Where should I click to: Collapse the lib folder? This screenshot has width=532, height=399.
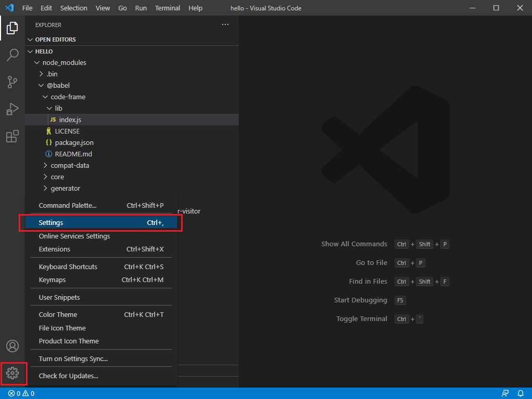[x=49, y=109]
